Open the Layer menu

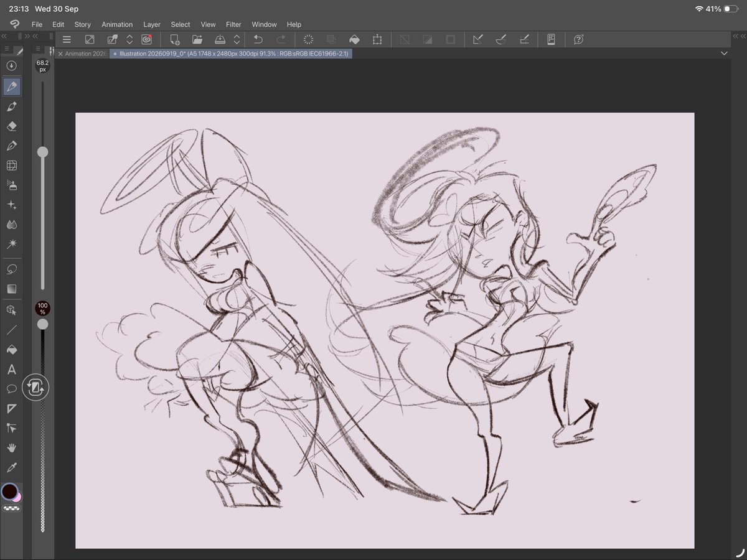pos(152,24)
